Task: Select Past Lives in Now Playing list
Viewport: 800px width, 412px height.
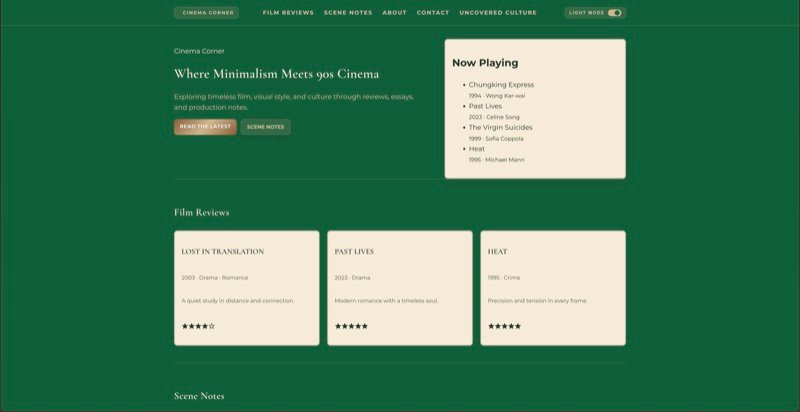Action: point(485,106)
